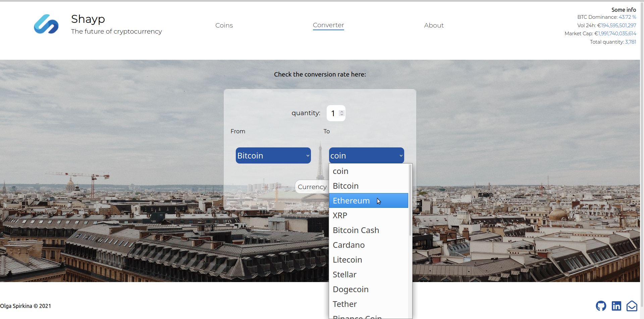Choose Litecoin from the options
The width and height of the screenshot is (644, 319).
[x=347, y=260]
